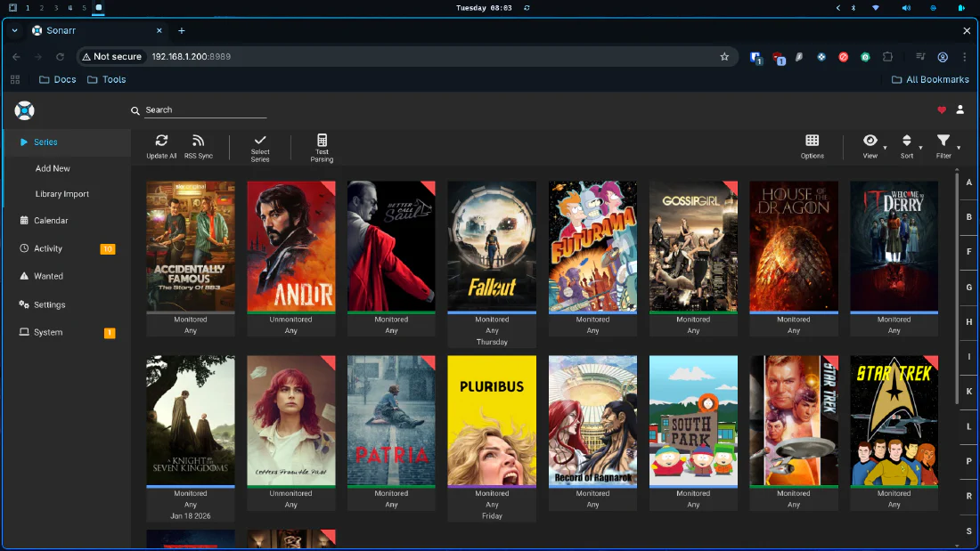Click the Sonarr logo icon

tap(24, 110)
